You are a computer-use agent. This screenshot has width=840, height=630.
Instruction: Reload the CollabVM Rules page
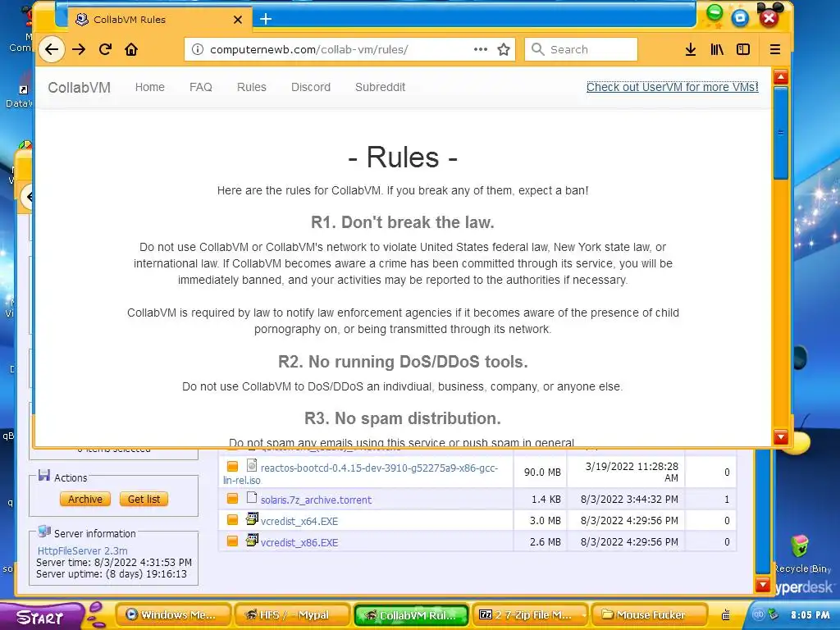tap(105, 49)
